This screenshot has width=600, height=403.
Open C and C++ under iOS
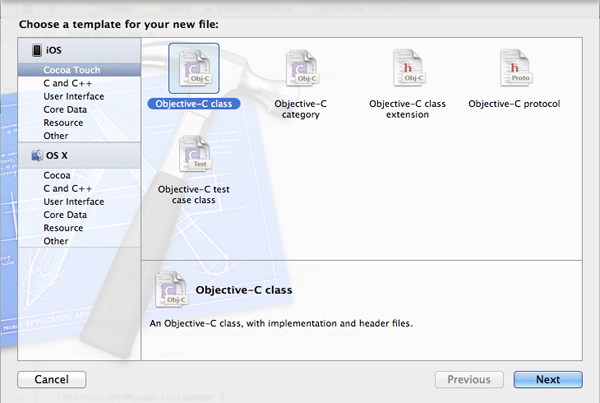(x=79, y=83)
